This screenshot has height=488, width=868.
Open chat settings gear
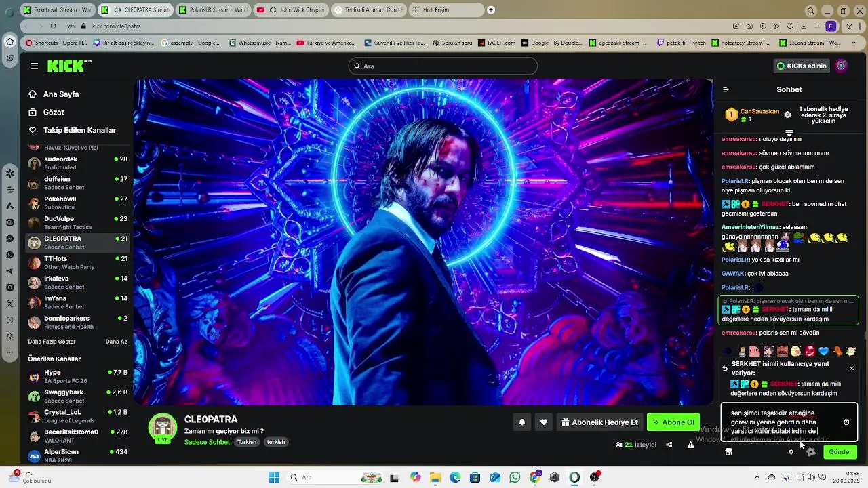[x=791, y=452]
